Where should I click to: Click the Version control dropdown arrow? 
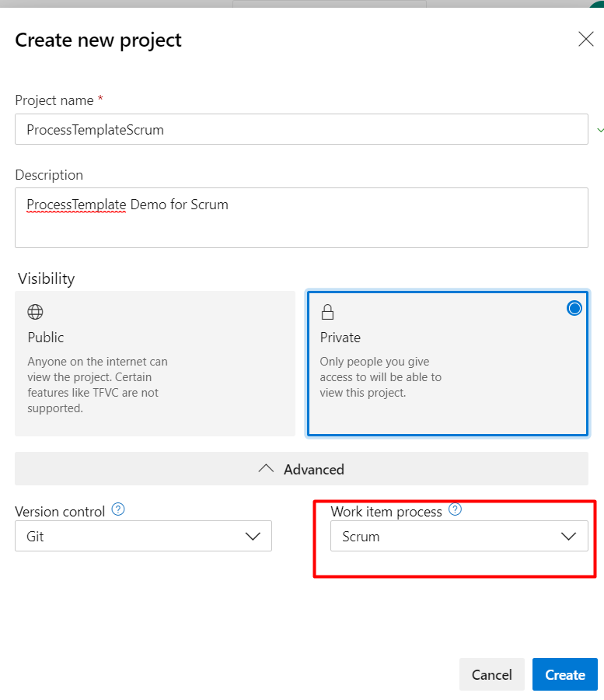[253, 536]
